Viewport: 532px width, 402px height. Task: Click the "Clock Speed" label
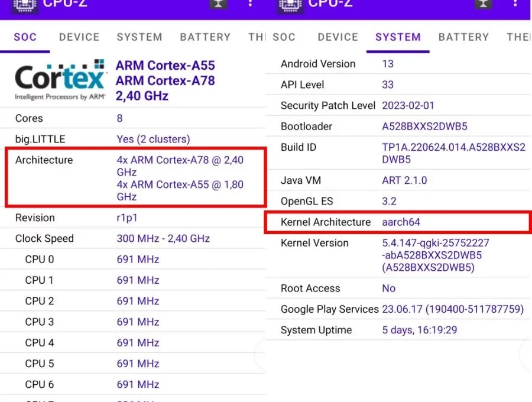click(x=44, y=238)
